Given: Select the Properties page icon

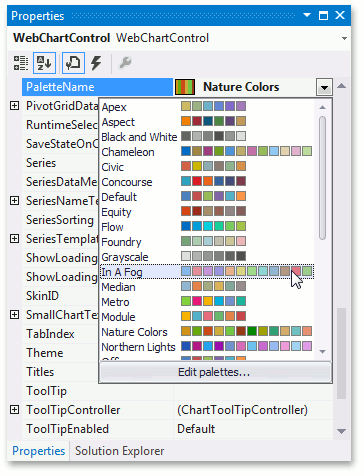Looking at the screenshot, I should [73, 63].
